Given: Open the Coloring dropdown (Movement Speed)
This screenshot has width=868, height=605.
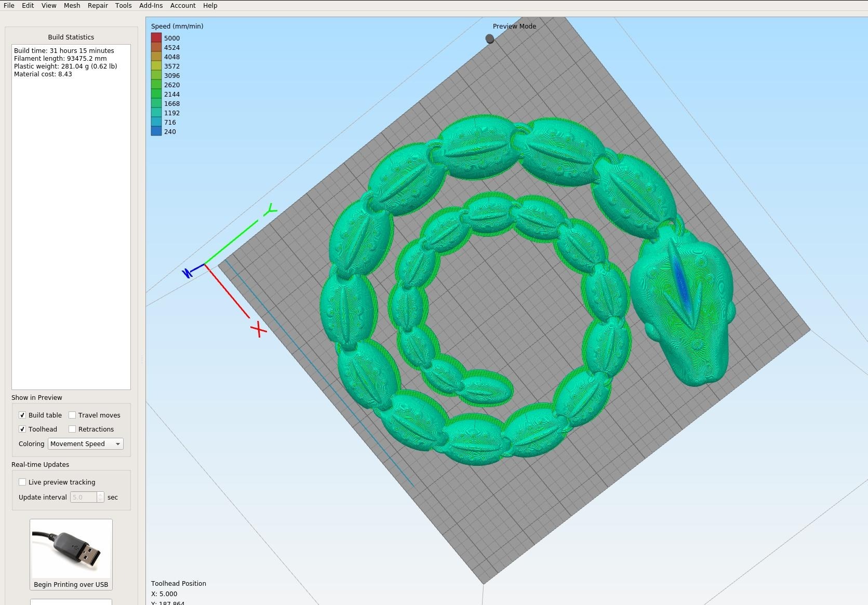Looking at the screenshot, I should point(86,444).
